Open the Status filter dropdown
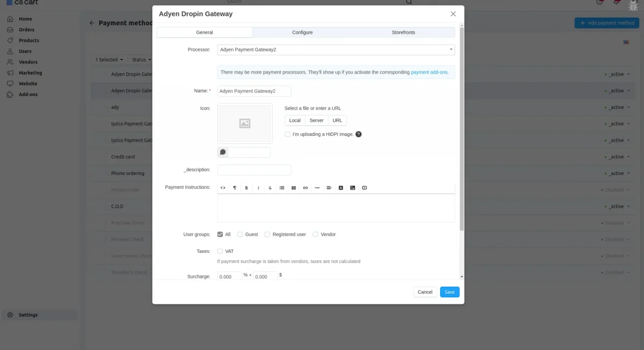This screenshot has height=350, width=644. tap(142, 60)
